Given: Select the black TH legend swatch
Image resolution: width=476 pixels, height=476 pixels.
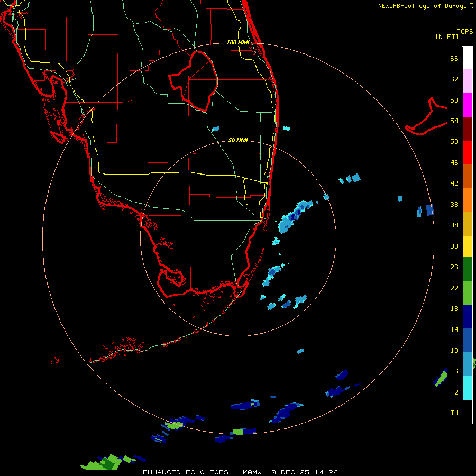Looking at the screenshot, I should [467, 411].
